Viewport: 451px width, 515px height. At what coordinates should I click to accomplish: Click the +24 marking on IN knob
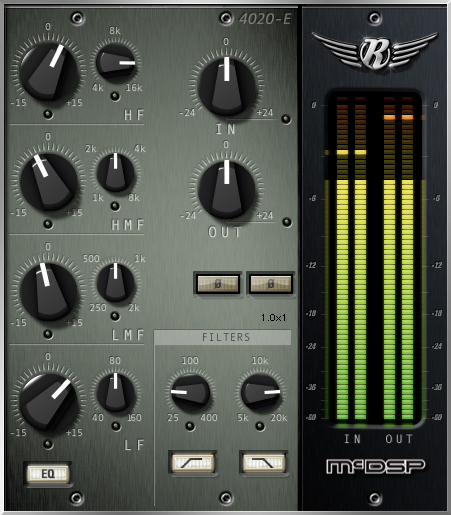(265, 113)
